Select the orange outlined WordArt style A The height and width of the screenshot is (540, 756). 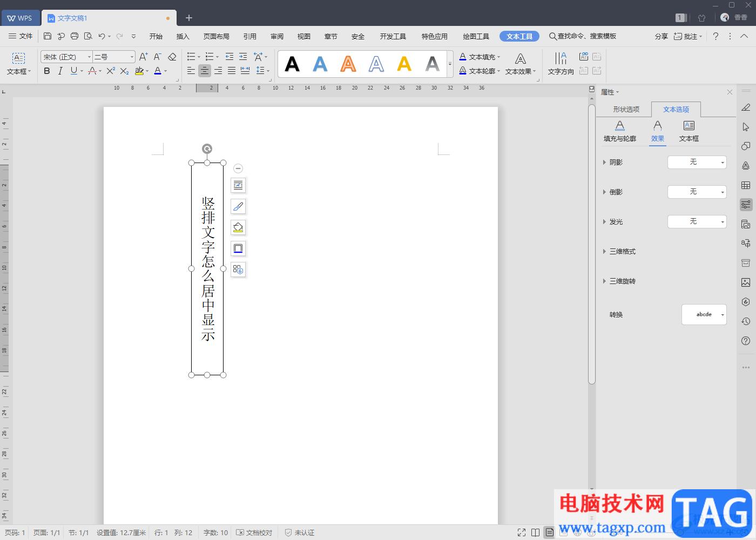point(348,64)
